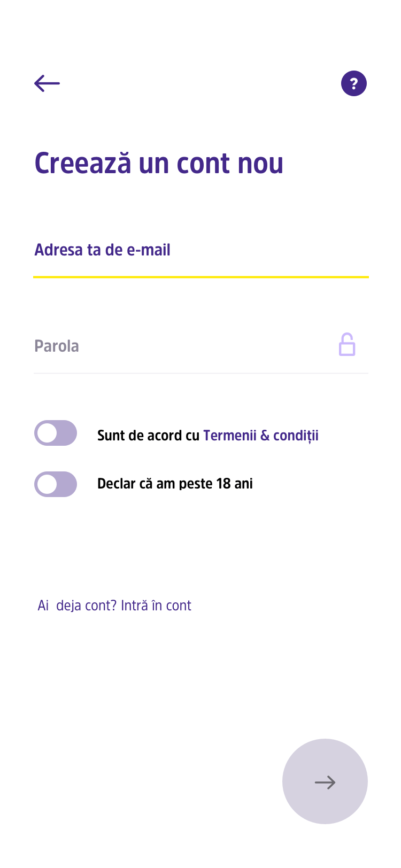The height and width of the screenshot is (868, 401).
Task: Click the Creează un cont nou heading
Action: pyautogui.click(x=159, y=163)
